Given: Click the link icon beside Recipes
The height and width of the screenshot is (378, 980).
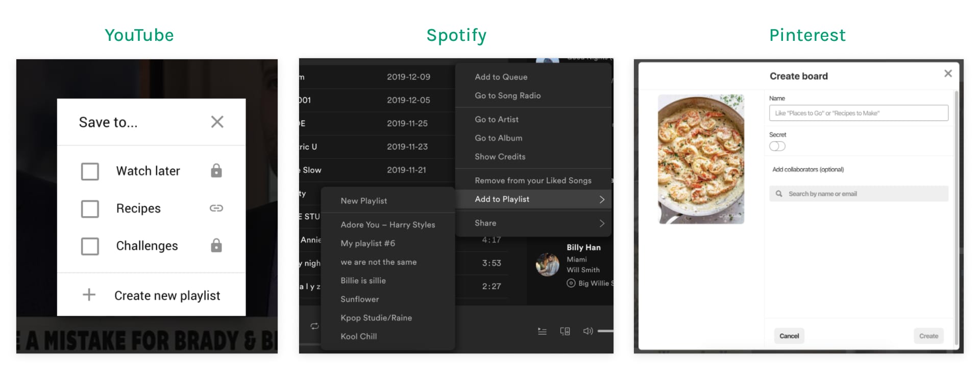Looking at the screenshot, I should (x=216, y=208).
